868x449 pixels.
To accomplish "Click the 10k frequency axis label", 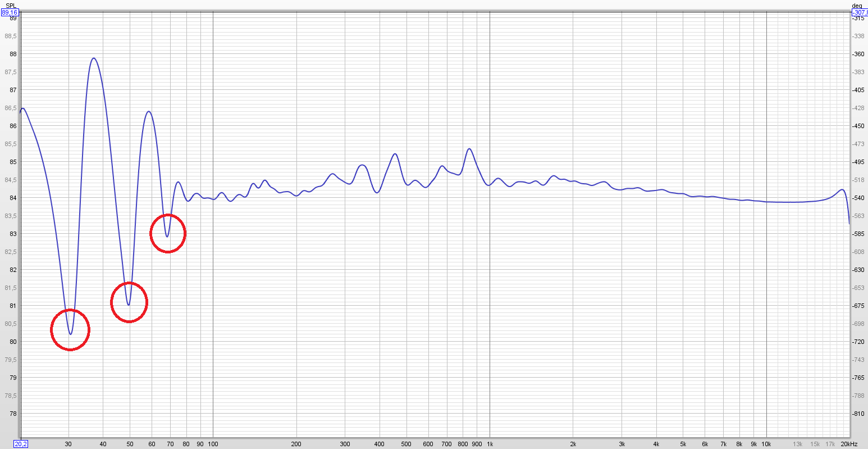I will pos(766,444).
